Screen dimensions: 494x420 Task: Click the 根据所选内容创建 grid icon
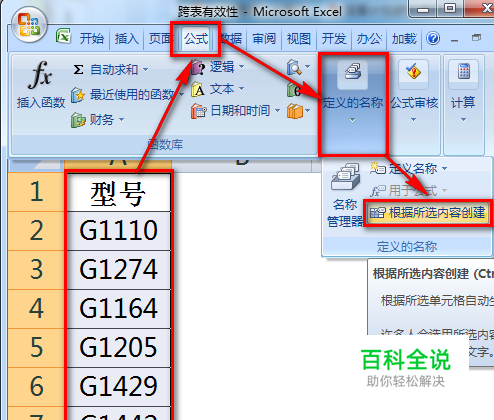click(x=378, y=213)
